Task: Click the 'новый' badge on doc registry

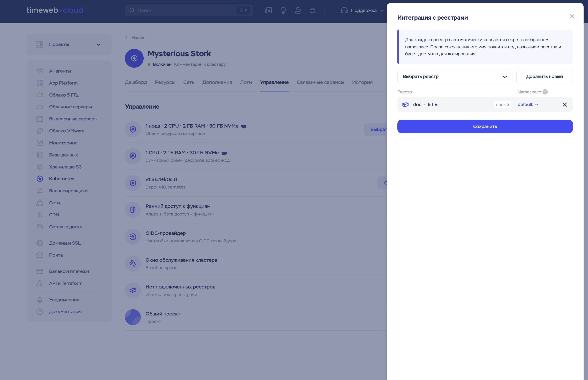Action: point(502,105)
